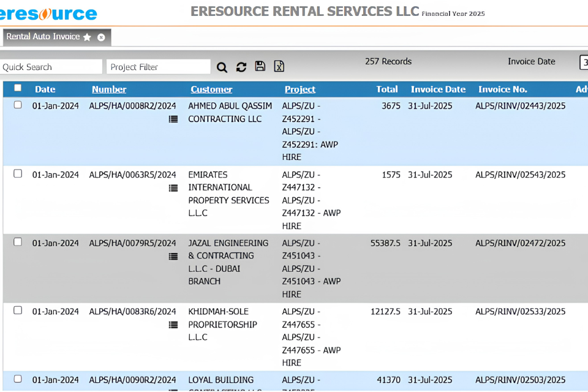Open details list icon for ALPS/HA/0008R2/2024
The height and width of the screenshot is (392, 588).
173,119
